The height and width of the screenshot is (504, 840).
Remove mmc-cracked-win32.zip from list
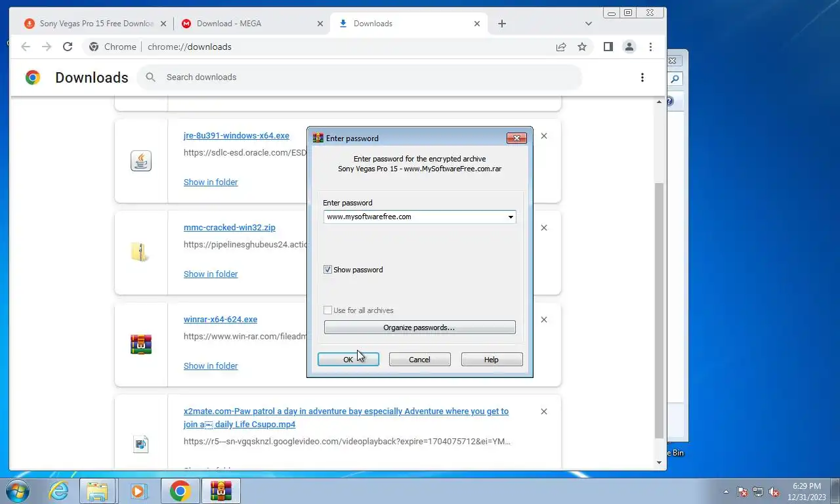pos(543,228)
